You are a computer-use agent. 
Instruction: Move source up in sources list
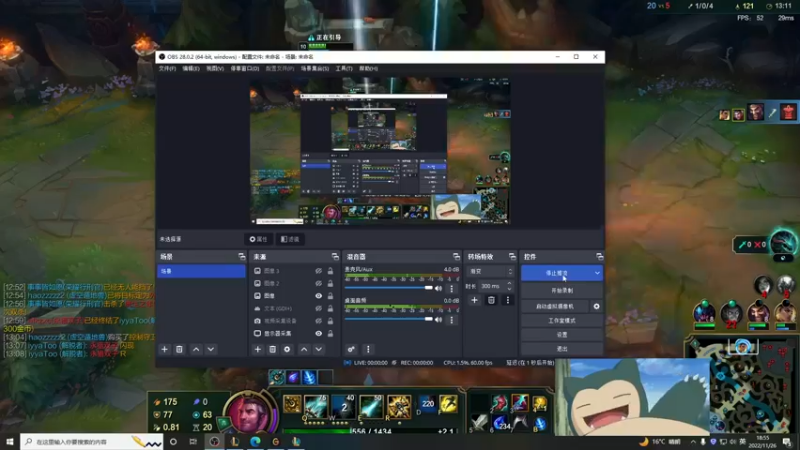[304, 349]
